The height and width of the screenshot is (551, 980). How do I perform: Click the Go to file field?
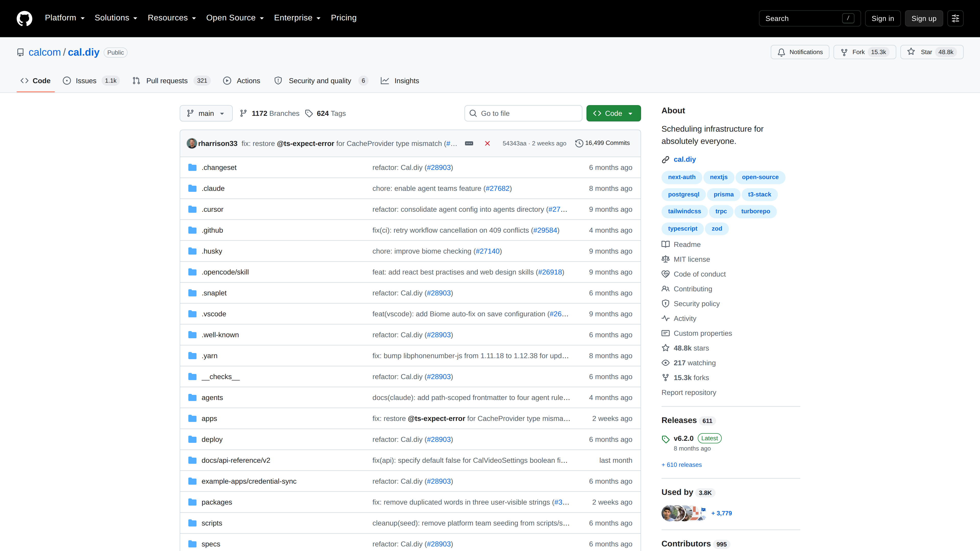(x=523, y=113)
